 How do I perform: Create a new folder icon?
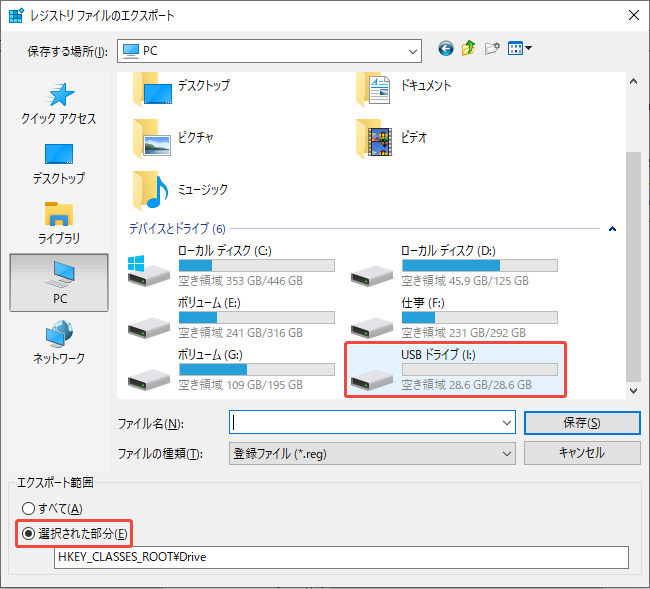pos(492,49)
